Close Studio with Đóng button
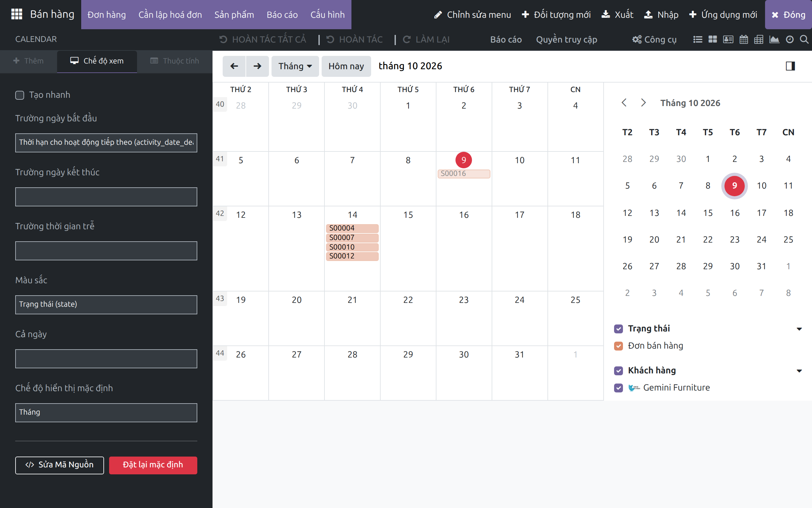This screenshot has height=508, width=812. click(788, 15)
